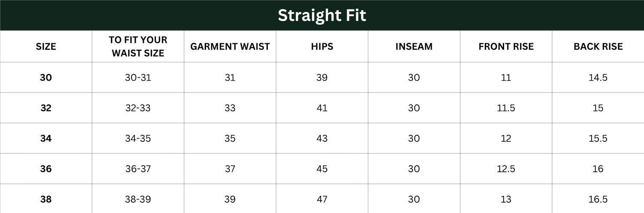Click the front rise 11.5 cell

pos(506,108)
